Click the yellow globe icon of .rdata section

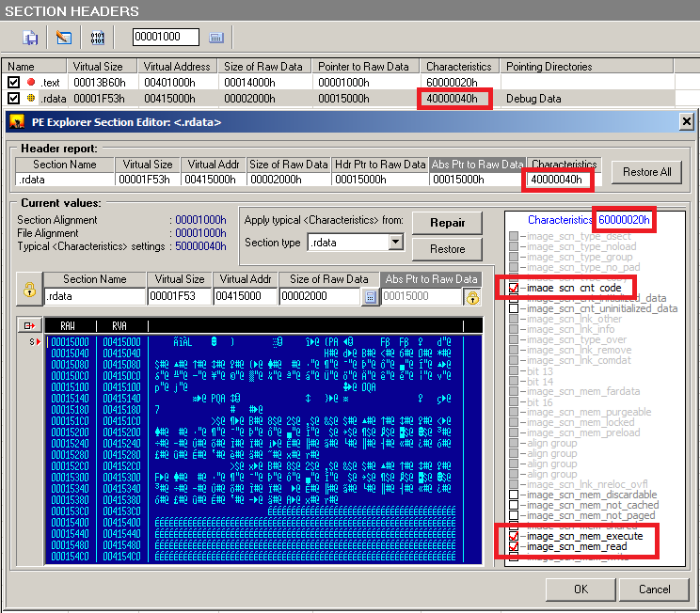(x=31, y=98)
